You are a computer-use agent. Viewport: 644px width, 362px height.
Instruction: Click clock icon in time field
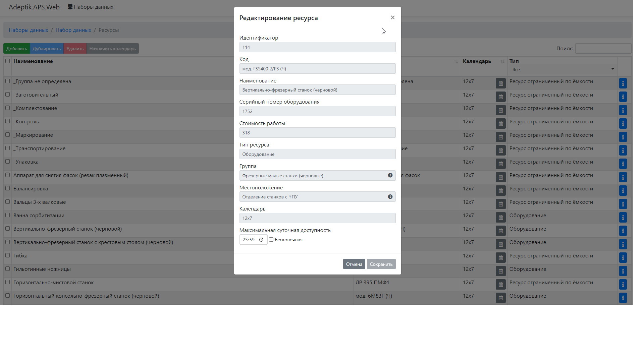pos(261,240)
